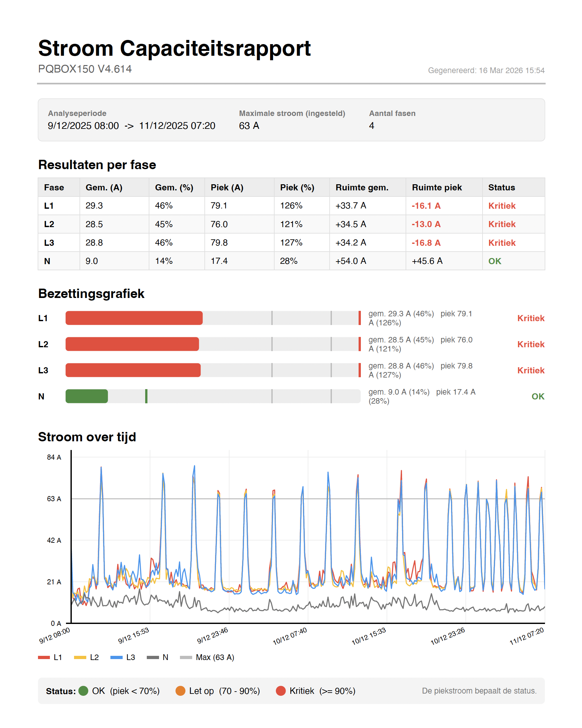Click the Status column header
Screen dimensions: 582x728
(502, 187)
